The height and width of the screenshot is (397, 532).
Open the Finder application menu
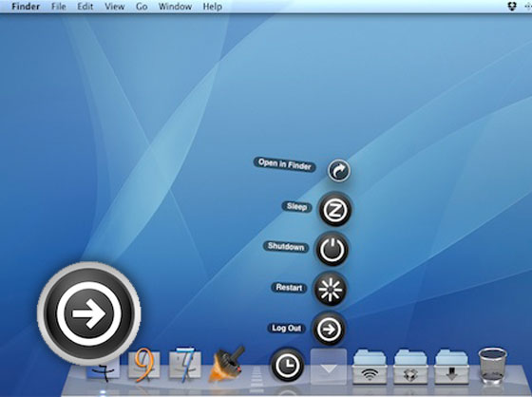coord(26,7)
